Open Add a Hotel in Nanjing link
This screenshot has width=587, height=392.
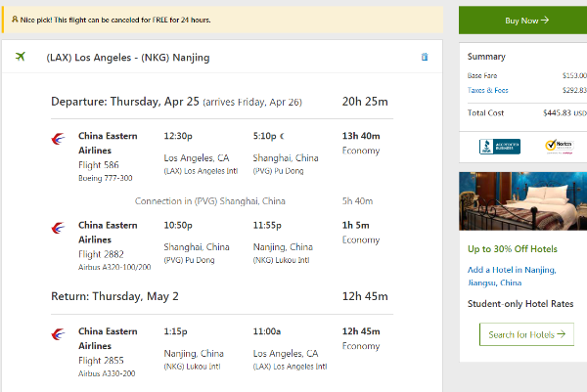(x=512, y=276)
